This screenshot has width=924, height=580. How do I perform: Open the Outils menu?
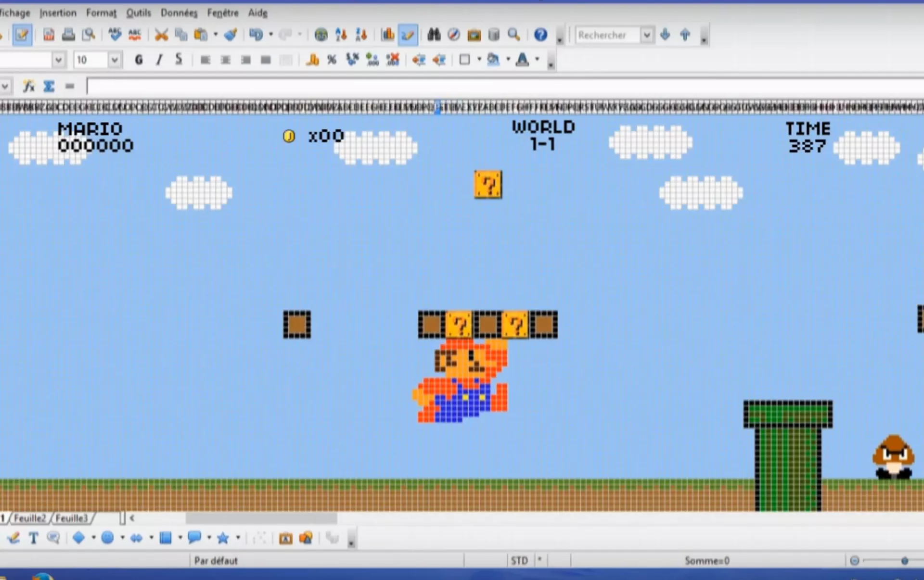[139, 13]
